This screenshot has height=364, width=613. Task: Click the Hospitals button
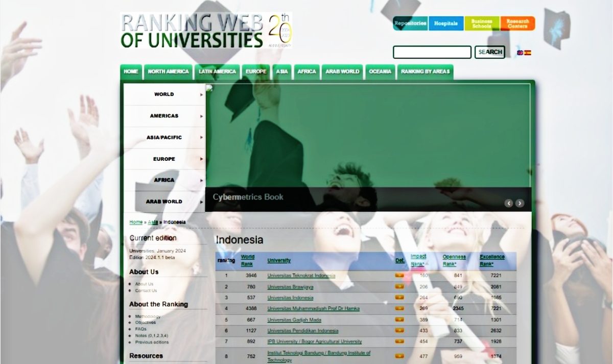click(446, 23)
